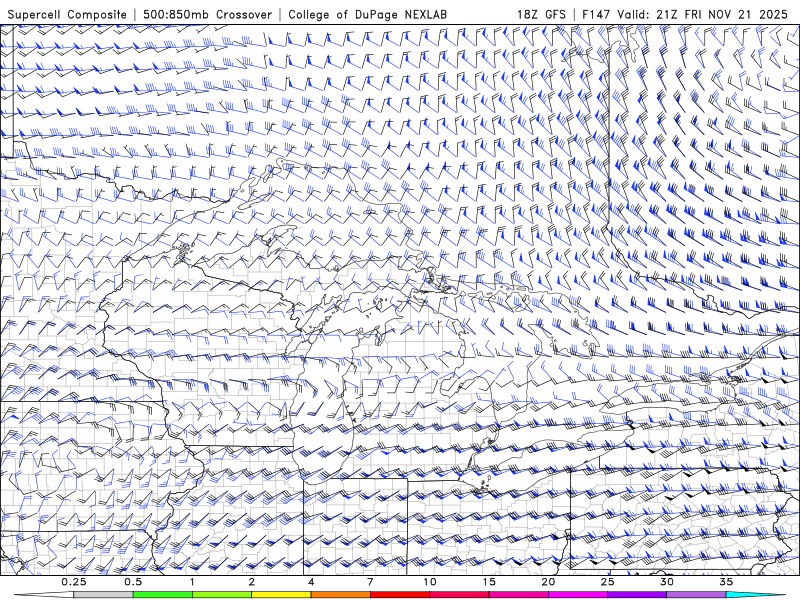The height and width of the screenshot is (600, 800).
Task: Click the "25" legend tick label
Action: click(607, 582)
